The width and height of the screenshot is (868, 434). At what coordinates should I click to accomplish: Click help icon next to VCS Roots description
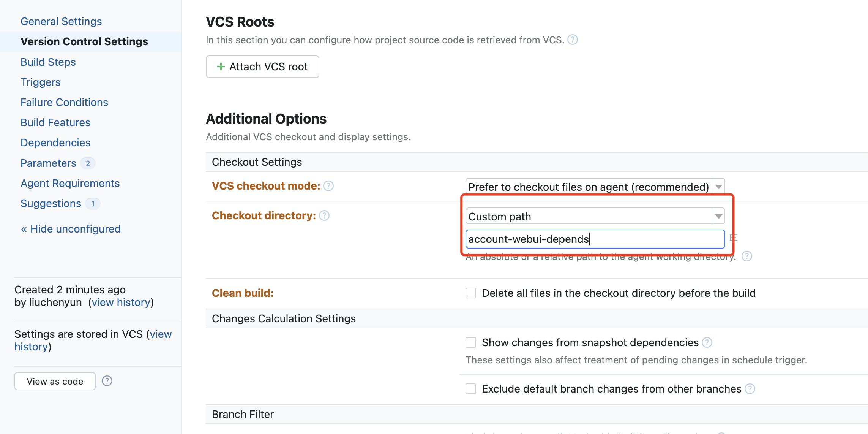[x=572, y=40]
